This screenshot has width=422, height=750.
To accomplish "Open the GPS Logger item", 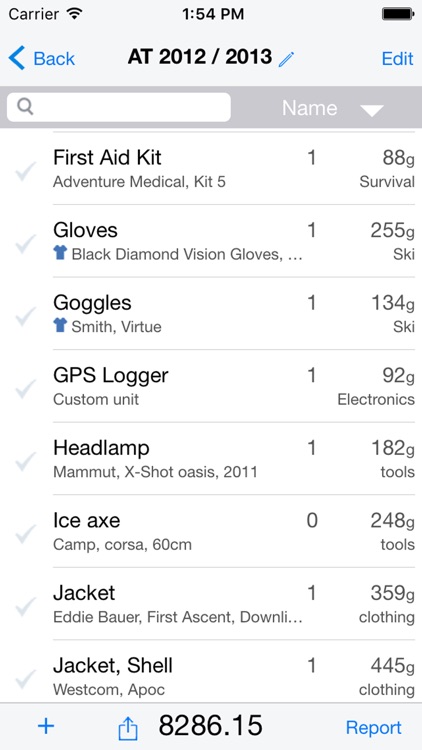I will tap(211, 386).
